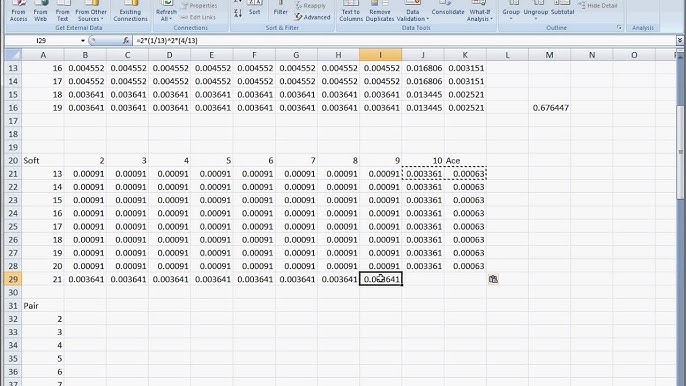
Task: Select column M header
Action: click(550, 55)
